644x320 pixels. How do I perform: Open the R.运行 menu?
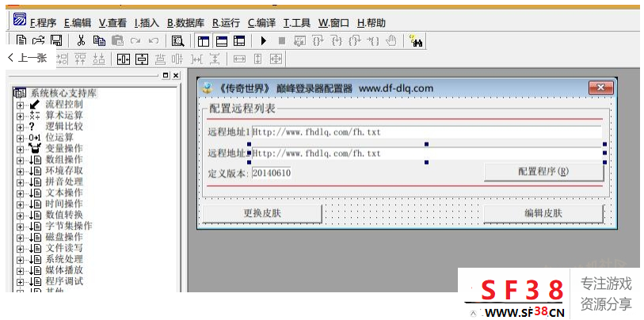click(x=227, y=23)
